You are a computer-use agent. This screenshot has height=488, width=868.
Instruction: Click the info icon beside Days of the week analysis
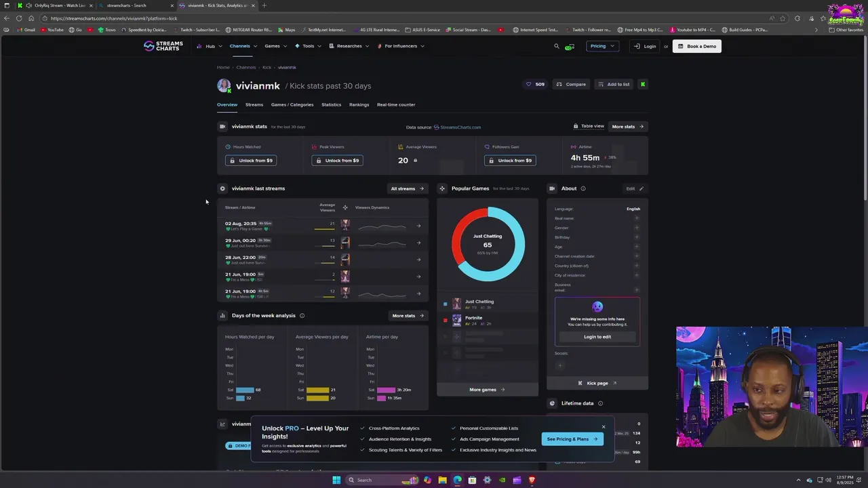(x=302, y=315)
